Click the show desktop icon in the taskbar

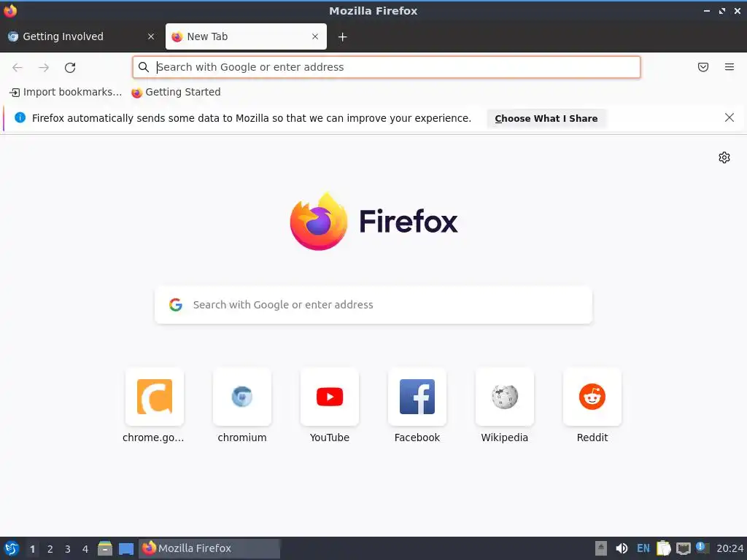[x=125, y=548]
